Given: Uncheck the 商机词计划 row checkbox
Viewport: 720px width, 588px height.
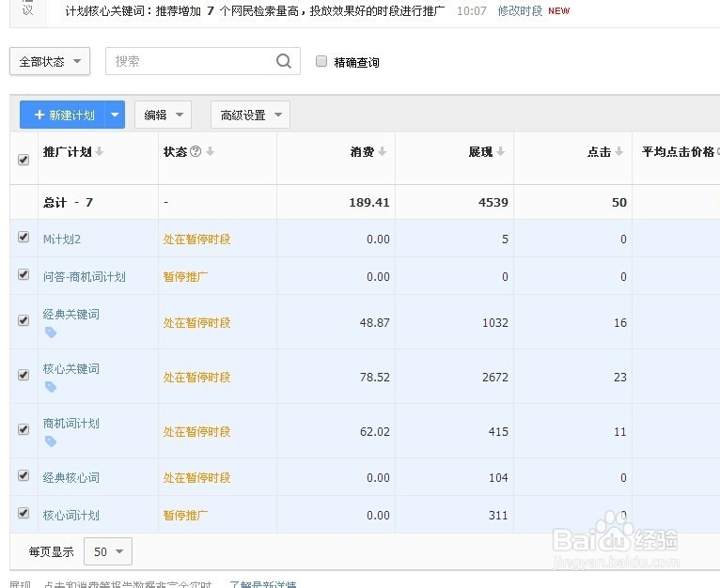Looking at the screenshot, I should (23, 429).
